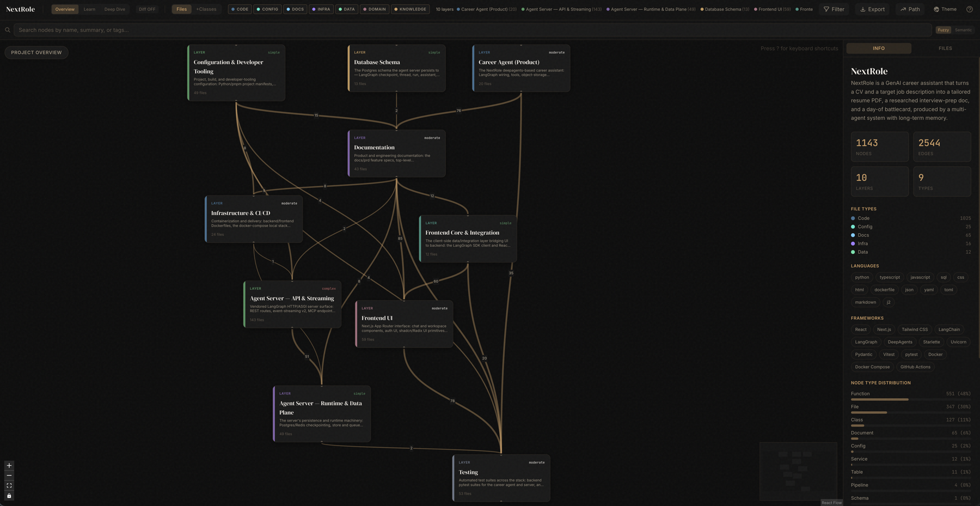The image size is (980, 506).
Task: Click the NextRole logo
Action: pos(21,9)
